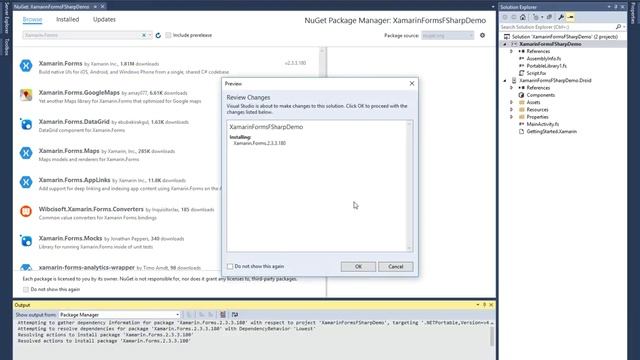The image size is (640, 360).
Task: Click the pending changes filter icon
Action: point(536,17)
